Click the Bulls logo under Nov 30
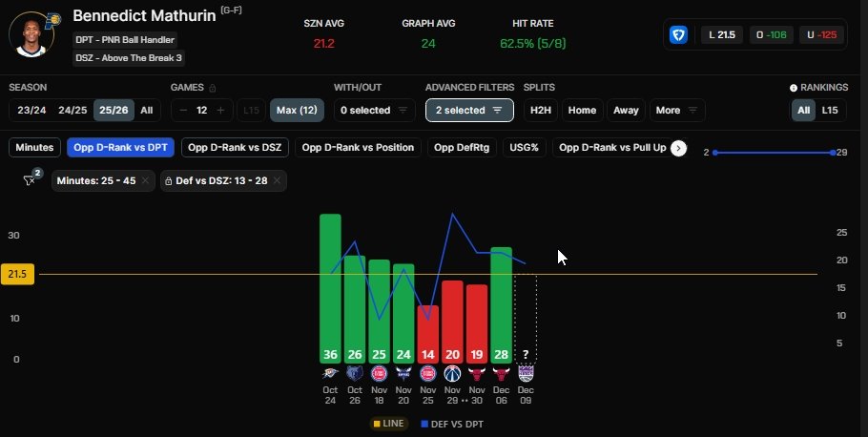This screenshot has height=437, width=868. point(477,373)
